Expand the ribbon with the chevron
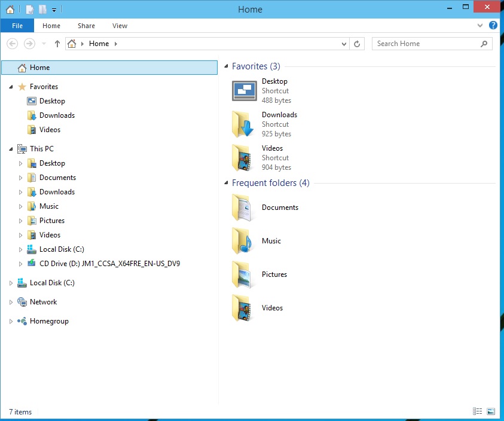 (479, 25)
